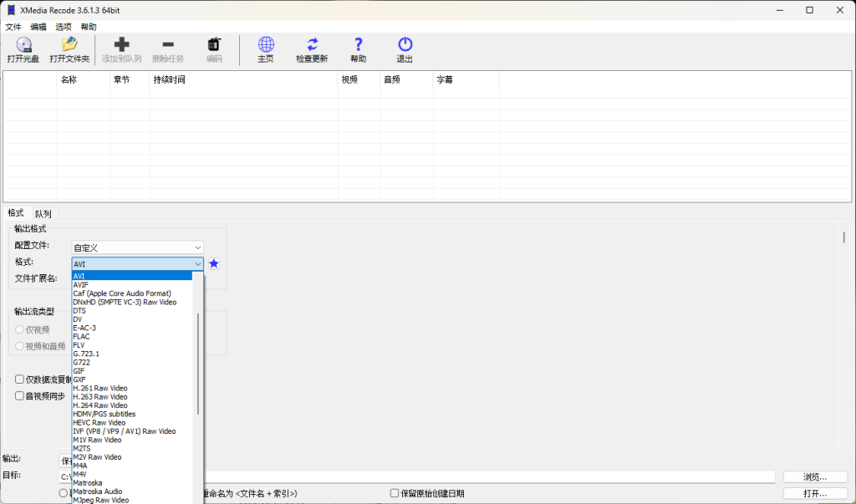Click the Exit (退出) power icon
This screenshot has width=856, height=504.
tap(405, 45)
